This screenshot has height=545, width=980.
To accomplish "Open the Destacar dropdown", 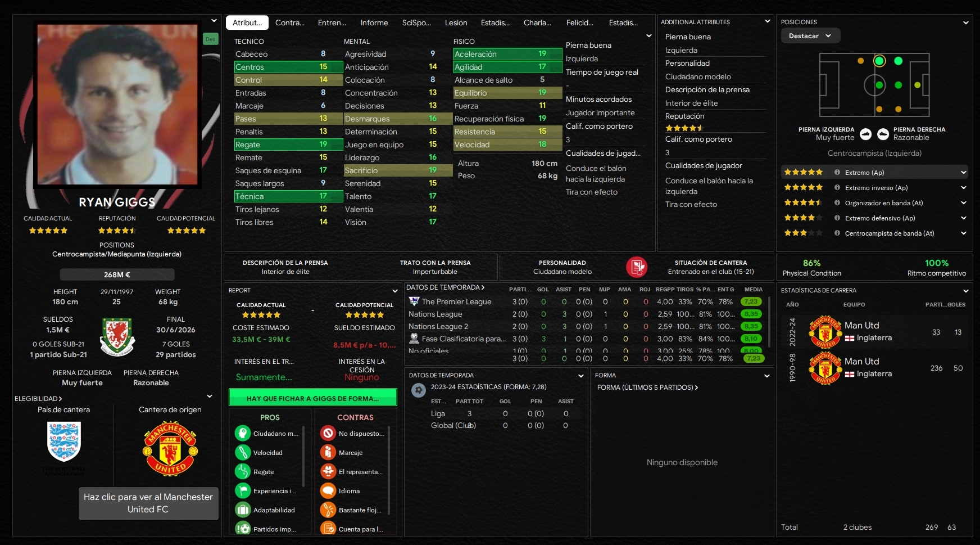I will (810, 36).
